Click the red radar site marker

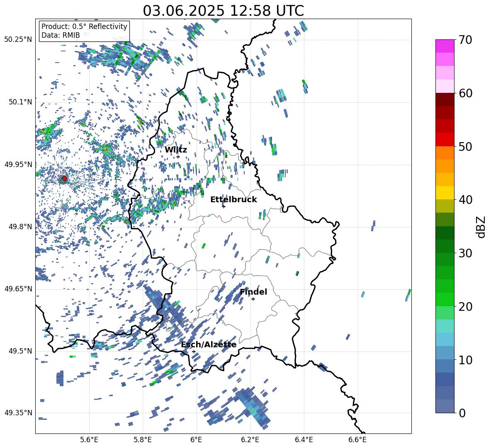click(x=64, y=179)
